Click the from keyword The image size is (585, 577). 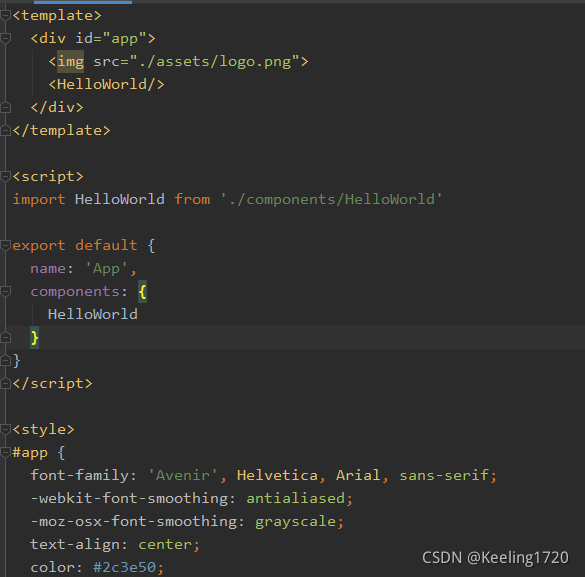pyautogui.click(x=192, y=199)
